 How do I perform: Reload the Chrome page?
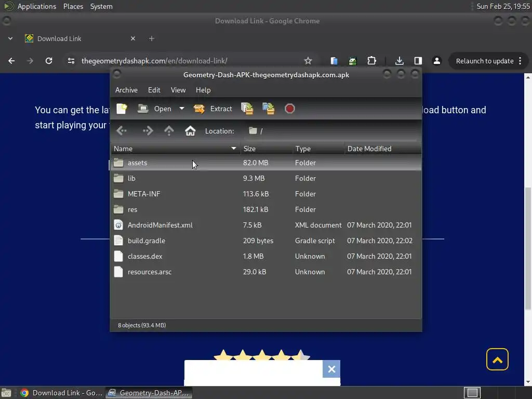49,61
